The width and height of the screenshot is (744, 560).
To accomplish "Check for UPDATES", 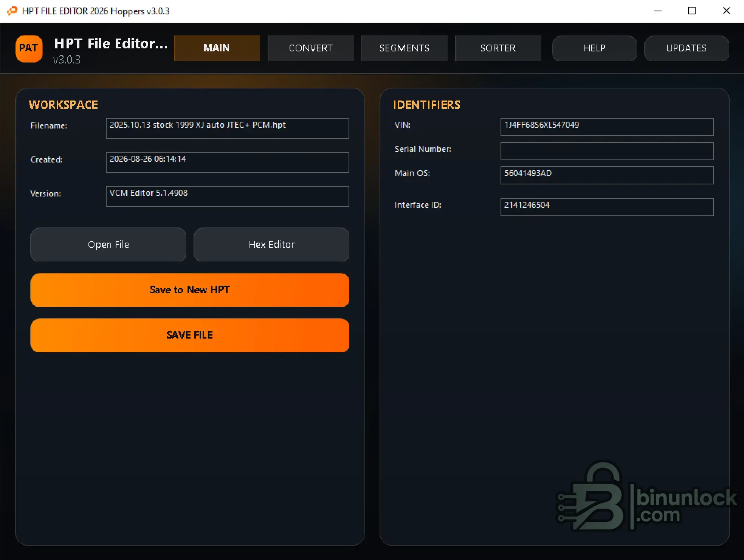I will 686,48.
